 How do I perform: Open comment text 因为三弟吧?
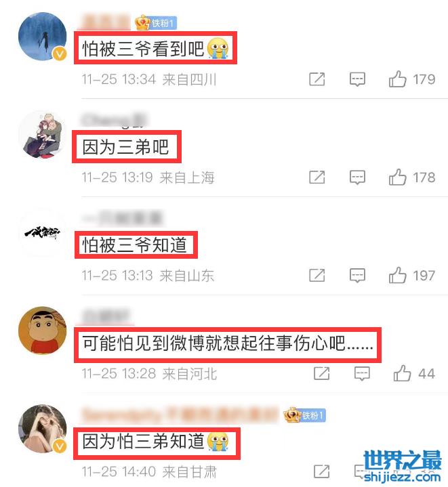point(125,147)
